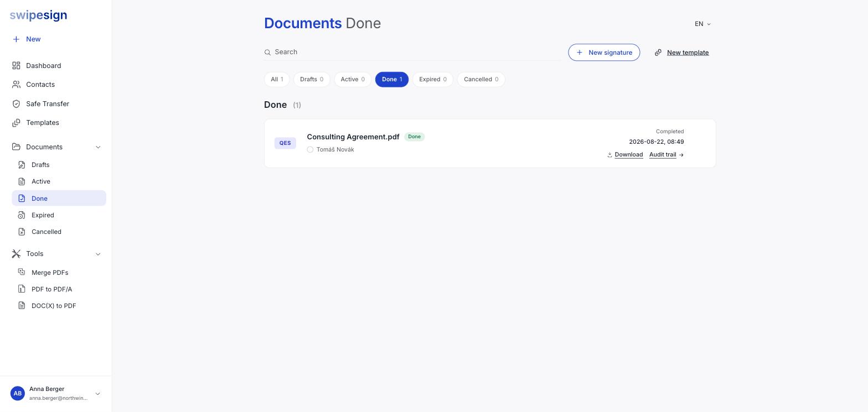
Task: Click the green Done status badge
Action: (414, 137)
